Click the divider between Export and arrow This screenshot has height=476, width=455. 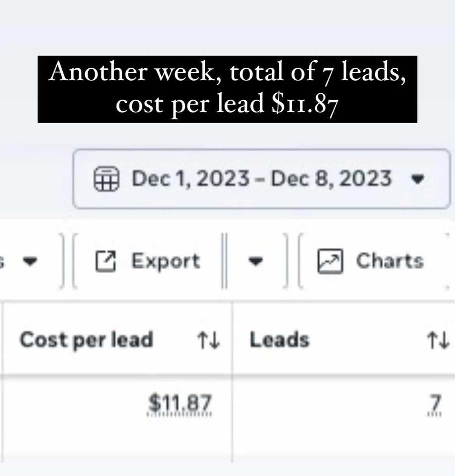point(224,261)
